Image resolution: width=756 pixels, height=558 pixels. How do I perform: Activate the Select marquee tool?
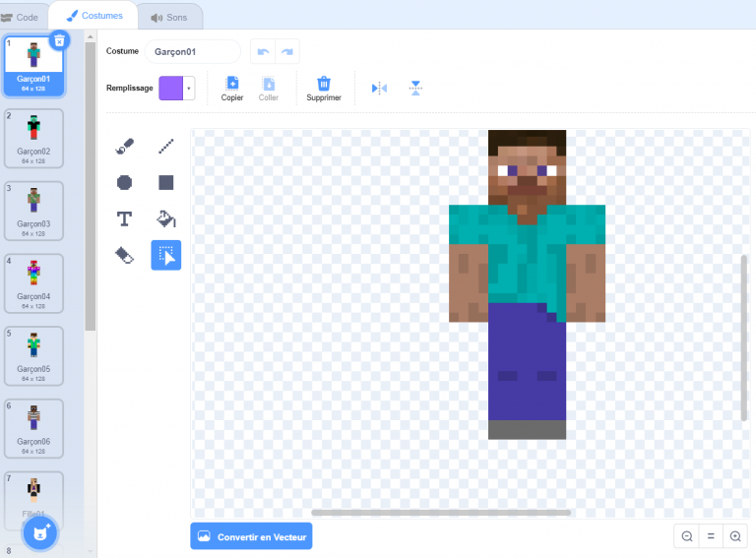pyautogui.click(x=165, y=256)
